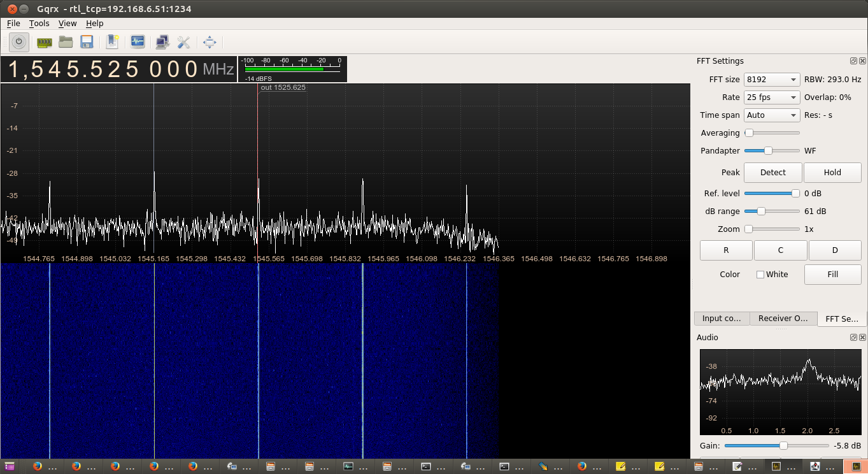Click the 'Overlap: 0%' readout

[x=828, y=97]
